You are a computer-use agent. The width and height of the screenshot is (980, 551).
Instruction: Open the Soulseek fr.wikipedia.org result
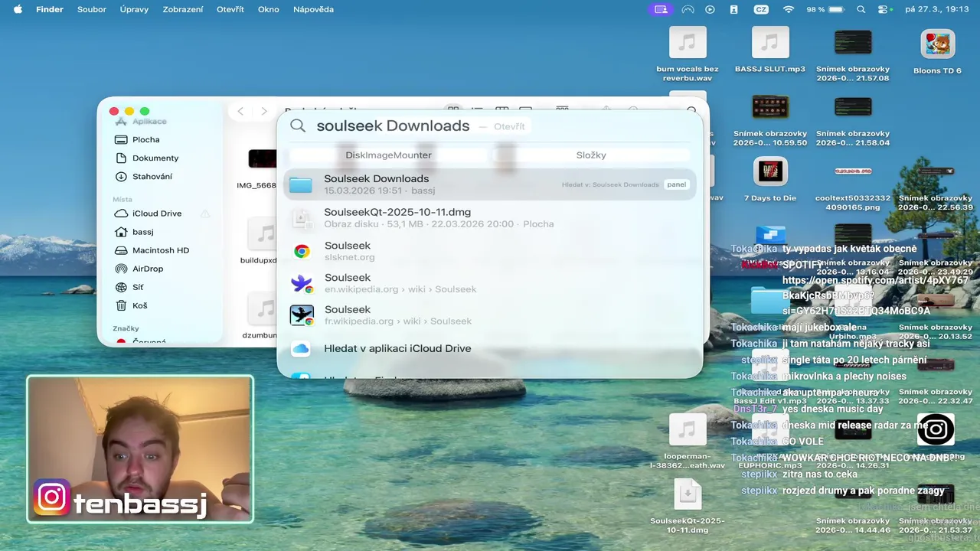pyautogui.click(x=489, y=315)
